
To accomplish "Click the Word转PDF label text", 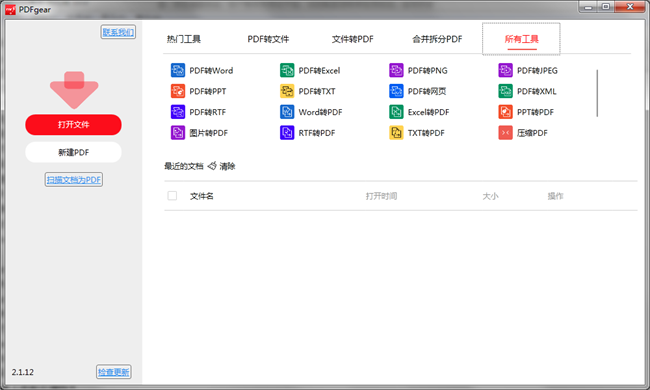I will 320,112.
